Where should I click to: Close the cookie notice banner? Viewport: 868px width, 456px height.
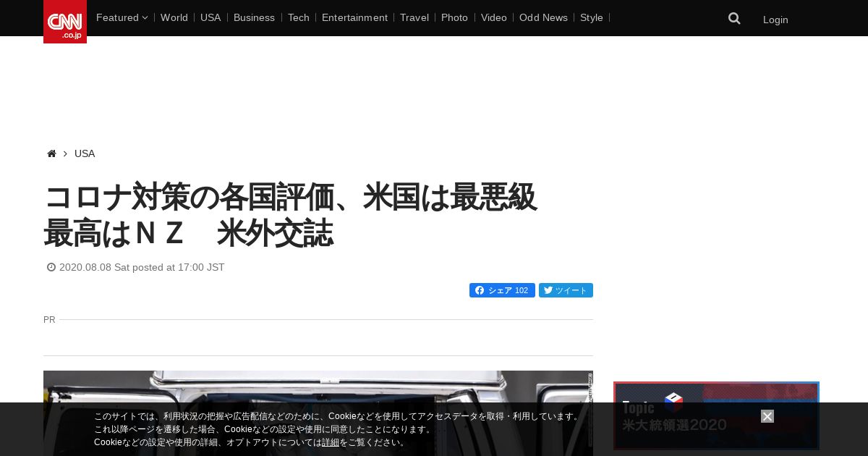coord(767,416)
